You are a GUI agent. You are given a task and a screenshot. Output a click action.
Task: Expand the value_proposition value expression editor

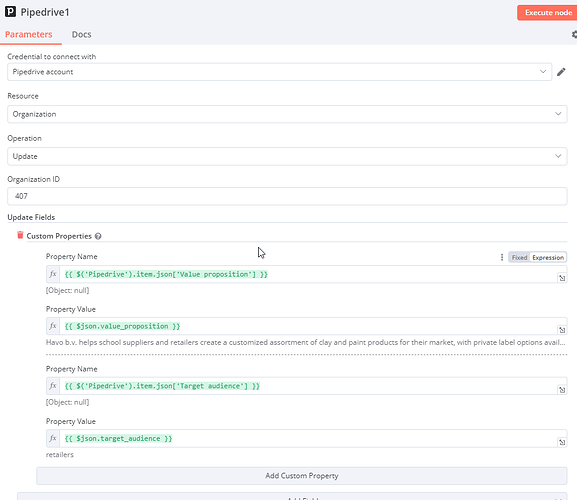pyautogui.click(x=562, y=330)
